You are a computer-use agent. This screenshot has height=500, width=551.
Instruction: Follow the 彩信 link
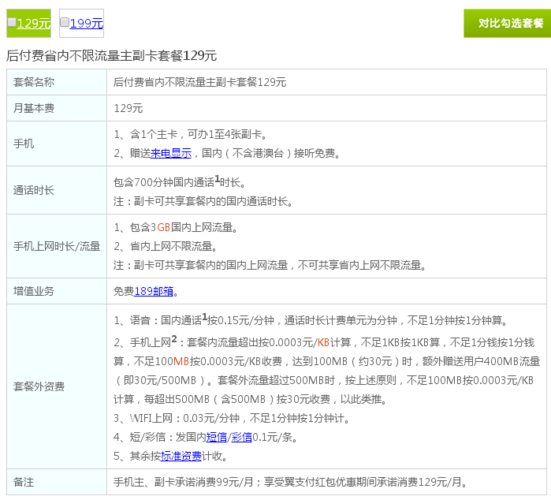pos(242,437)
